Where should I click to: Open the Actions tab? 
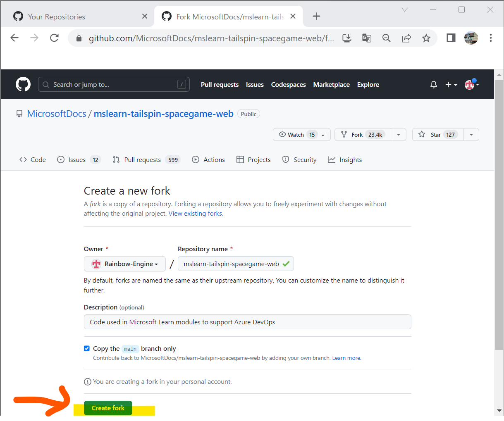208,159
